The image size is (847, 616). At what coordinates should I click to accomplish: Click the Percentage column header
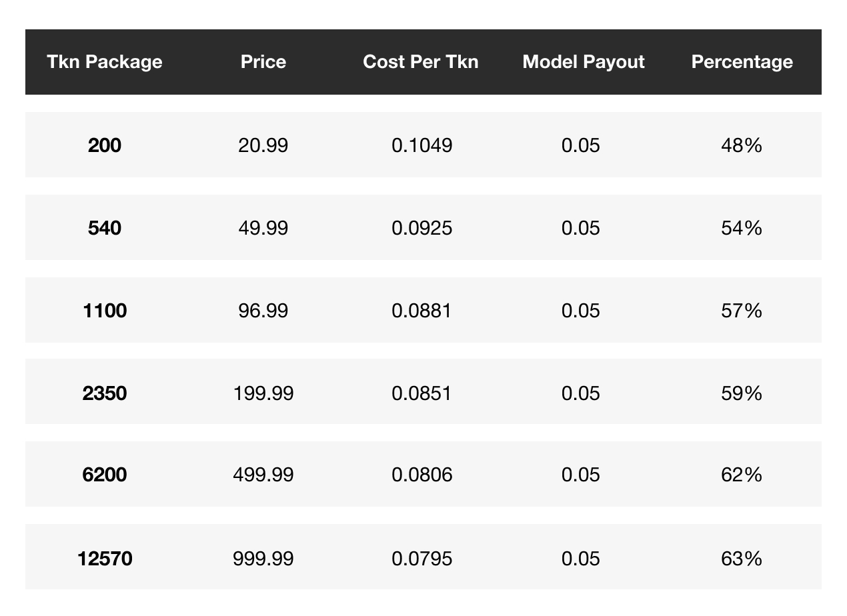[x=742, y=62]
